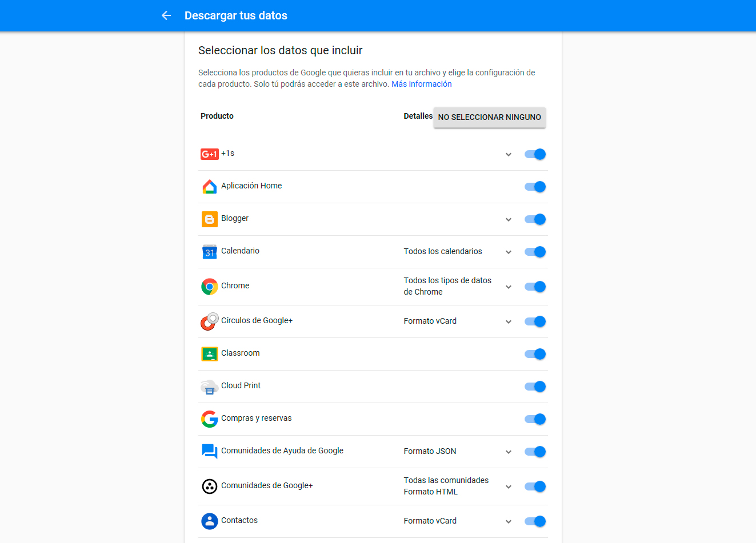Click the Contactos person icon
This screenshot has height=543, width=756.
[210, 521]
